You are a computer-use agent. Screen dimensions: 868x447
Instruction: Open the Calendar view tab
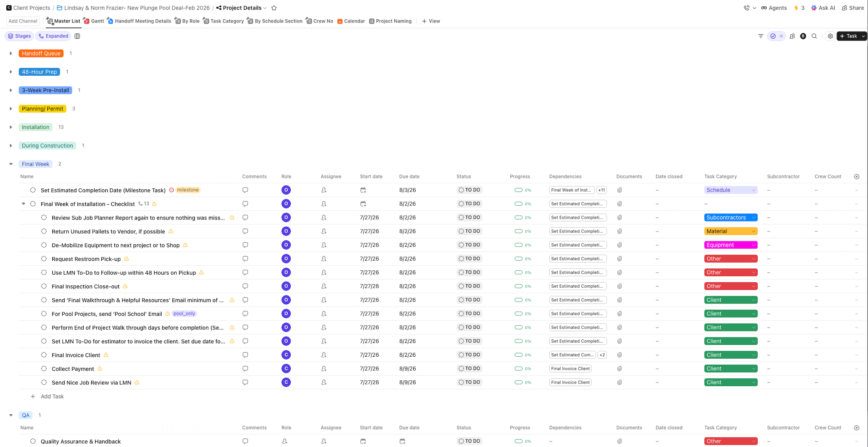pos(351,21)
